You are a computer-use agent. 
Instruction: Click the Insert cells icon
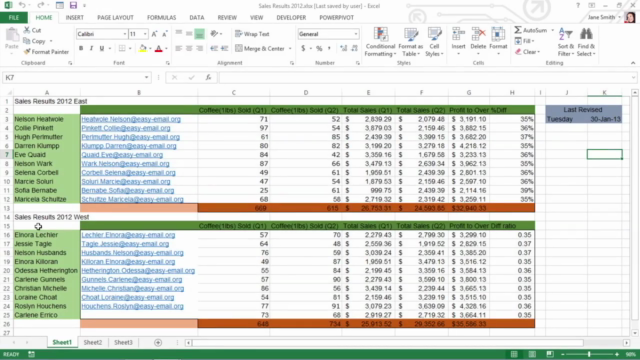point(458,34)
